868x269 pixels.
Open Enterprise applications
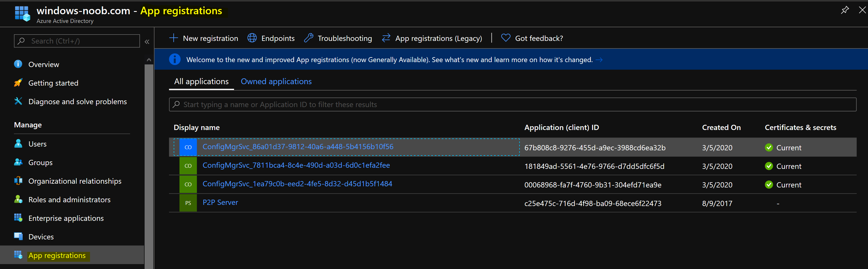[x=66, y=218]
